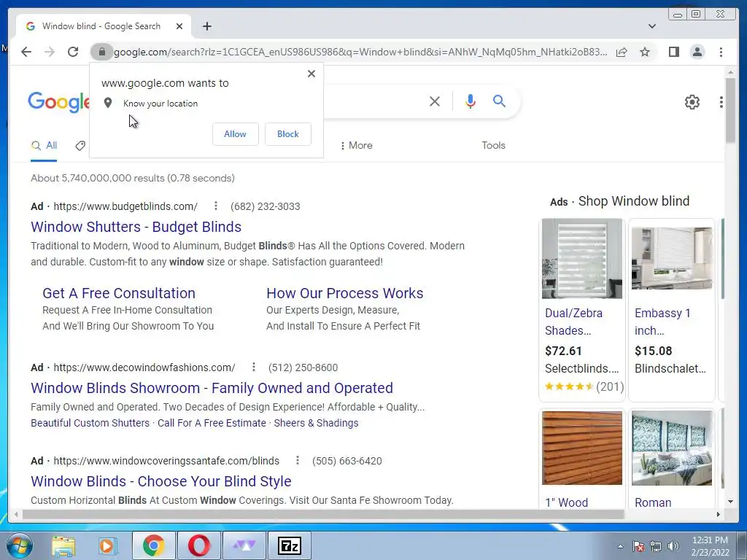Open the Roman shades product image

(671, 448)
